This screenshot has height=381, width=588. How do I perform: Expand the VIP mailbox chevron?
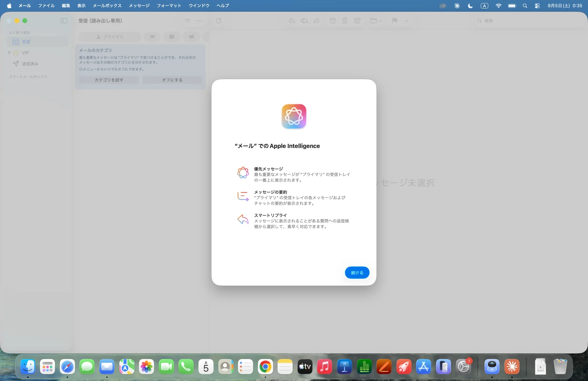click(x=9, y=53)
